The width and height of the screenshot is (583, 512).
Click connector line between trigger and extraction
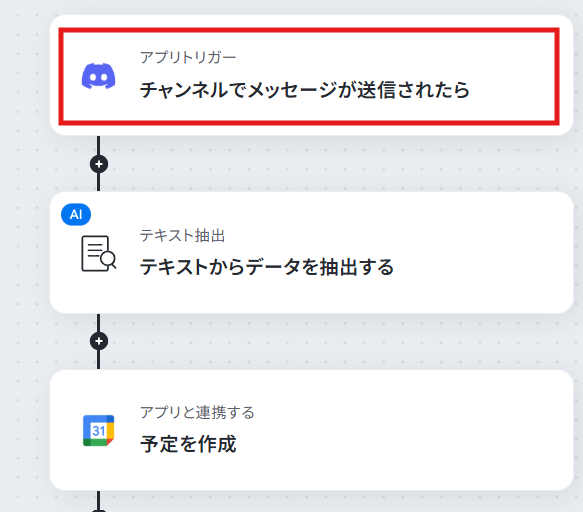click(x=99, y=182)
